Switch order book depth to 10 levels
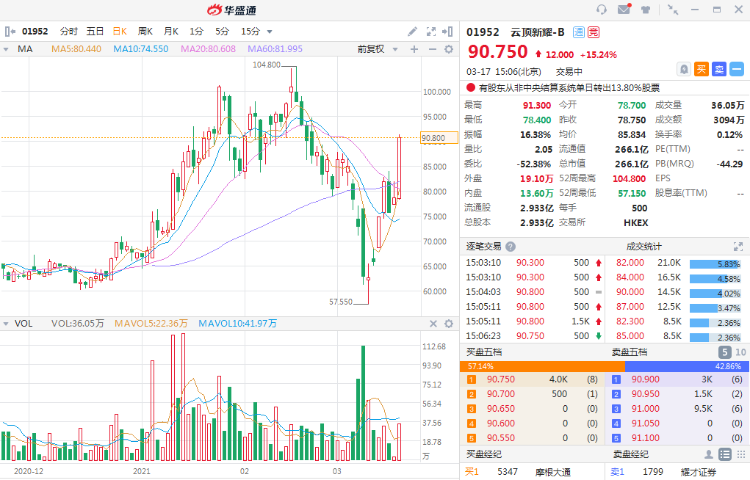 740,352
